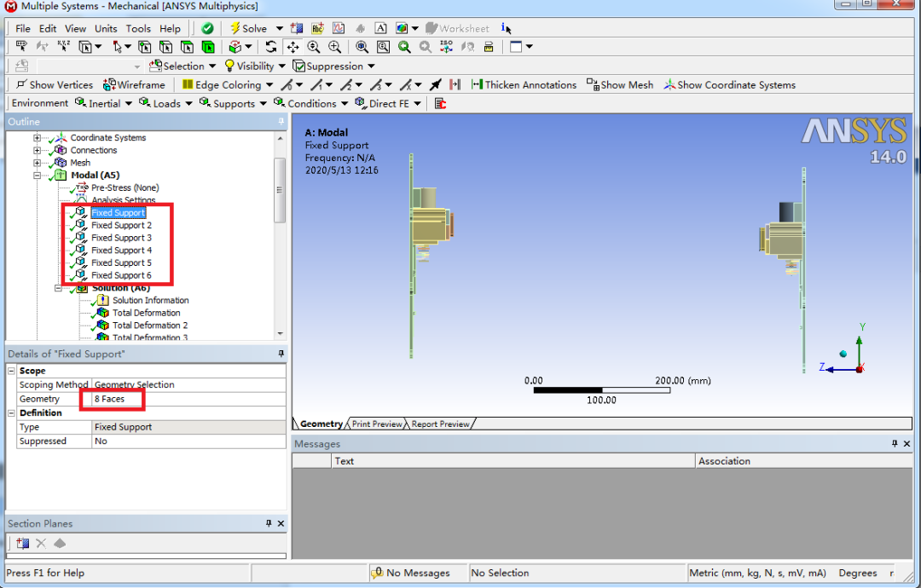
Task: Open the View menu
Action: pyautogui.click(x=75, y=28)
